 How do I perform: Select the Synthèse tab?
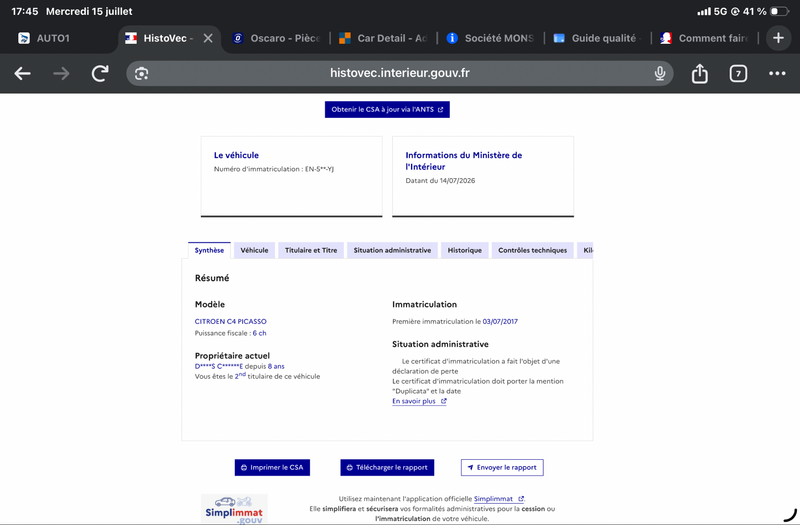[209, 250]
